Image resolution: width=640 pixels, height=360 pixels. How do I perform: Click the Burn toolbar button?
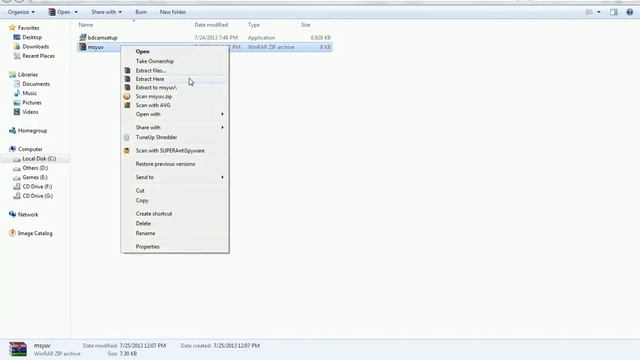tap(141, 12)
